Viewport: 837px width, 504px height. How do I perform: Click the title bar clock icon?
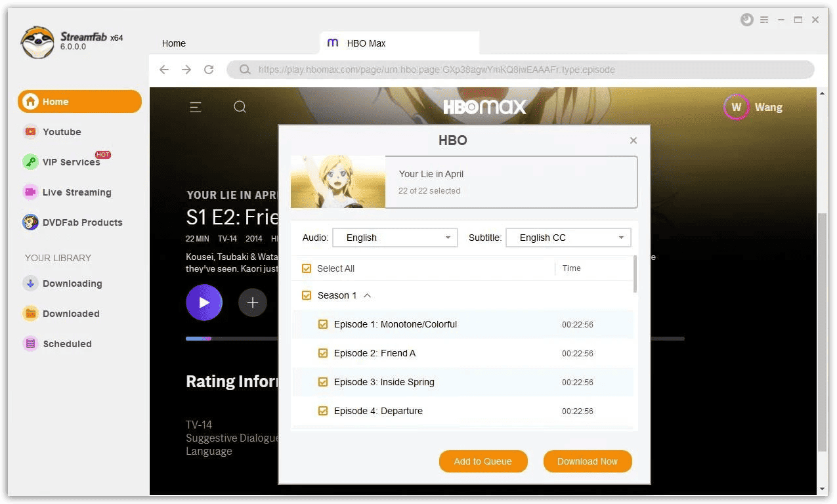(x=747, y=20)
